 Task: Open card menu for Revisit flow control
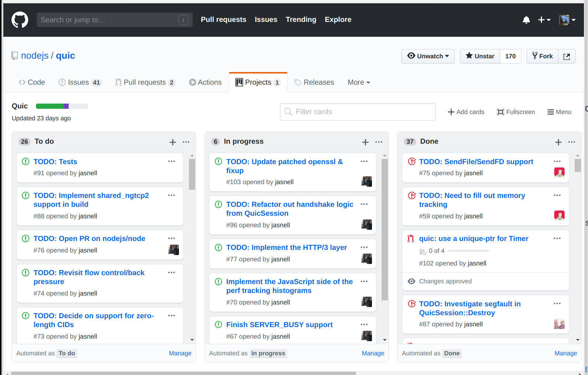point(171,273)
